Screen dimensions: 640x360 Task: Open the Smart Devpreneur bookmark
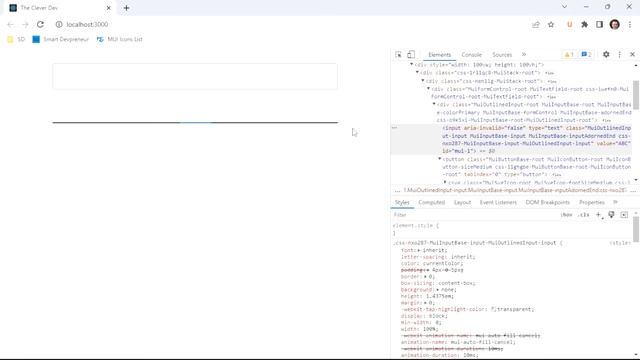click(x=60, y=39)
